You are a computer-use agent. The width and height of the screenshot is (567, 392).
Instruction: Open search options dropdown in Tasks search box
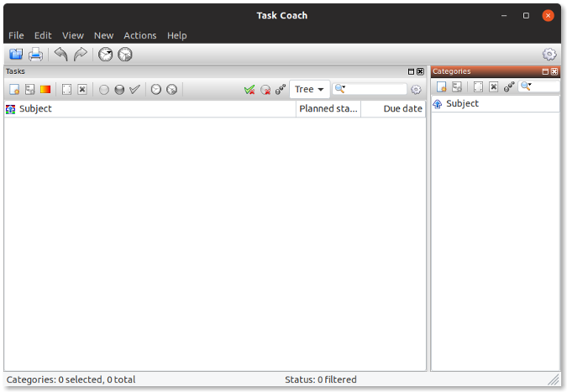coord(340,89)
